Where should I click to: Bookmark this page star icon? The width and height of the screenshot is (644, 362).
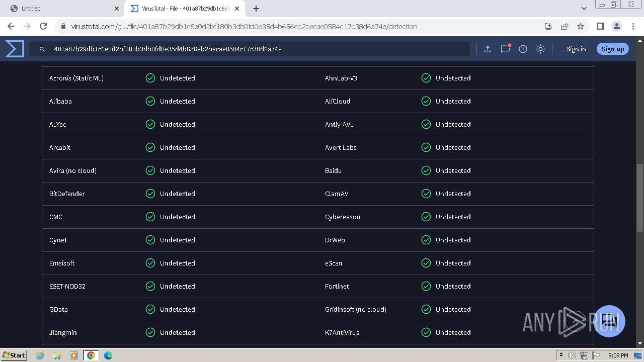(x=581, y=26)
